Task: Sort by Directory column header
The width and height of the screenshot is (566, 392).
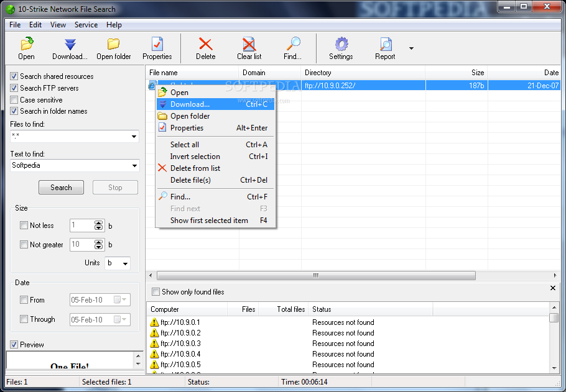Action: 363,73
